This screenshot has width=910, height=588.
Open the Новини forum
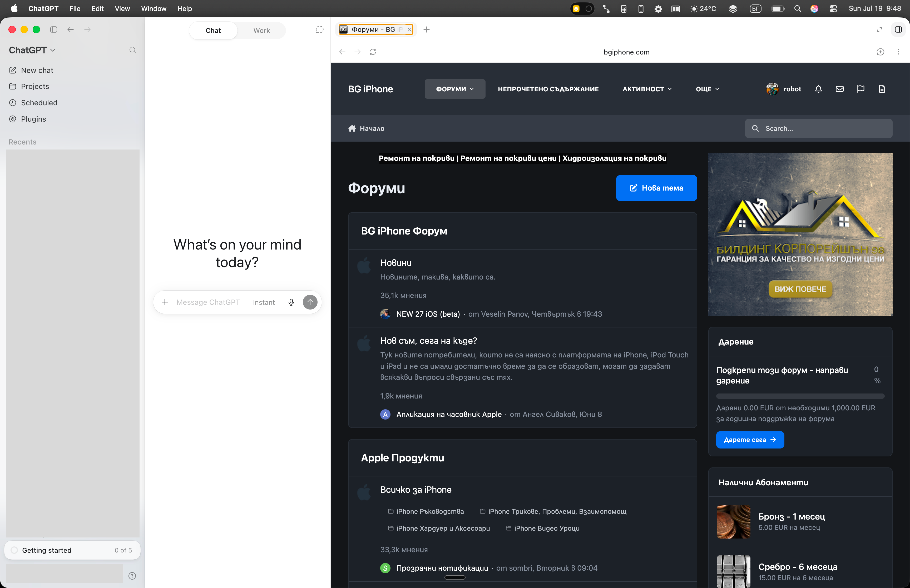pos(395,263)
